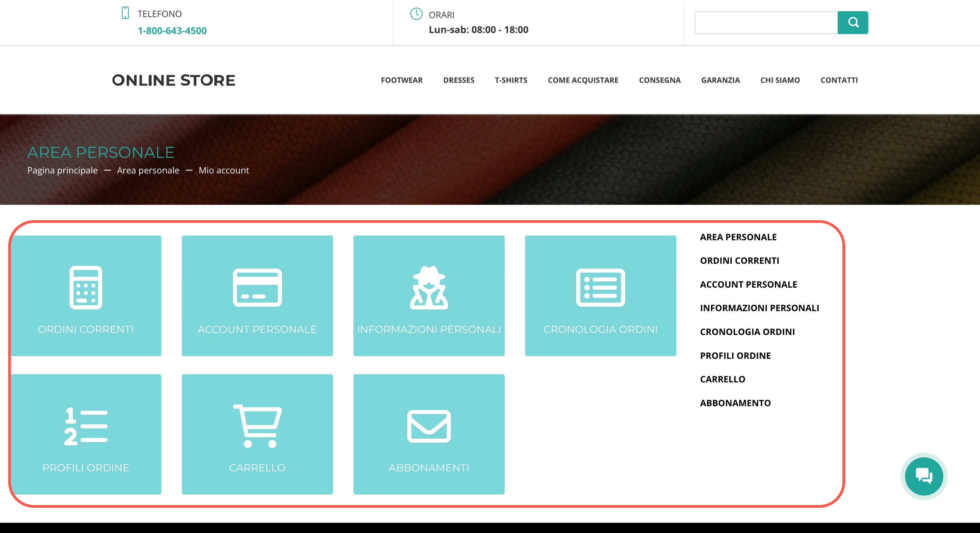Go to Come Acquistare in navigation
The height and width of the screenshot is (533, 980).
(583, 80)
